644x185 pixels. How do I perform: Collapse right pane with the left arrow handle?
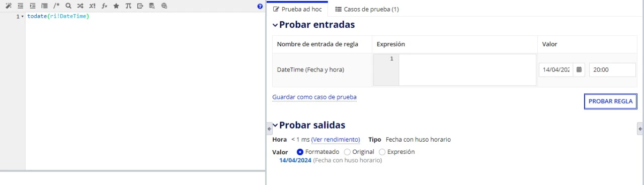click(x=269, y=129)
